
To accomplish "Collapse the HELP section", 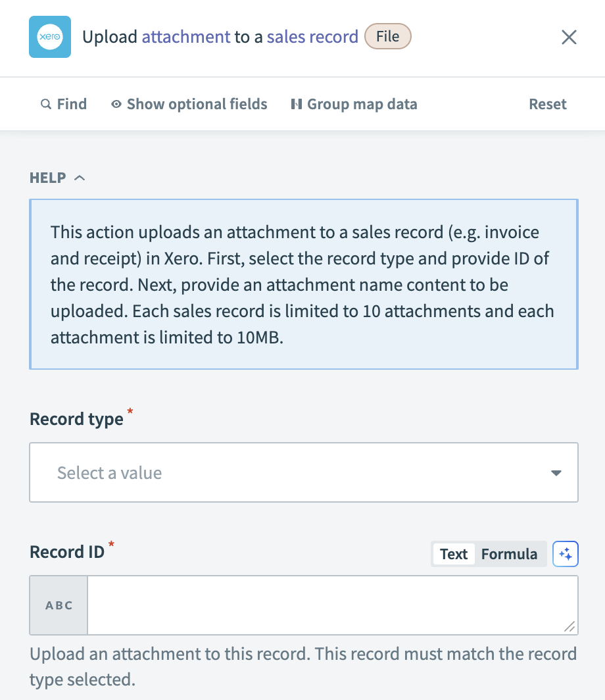I will [79, 177].
